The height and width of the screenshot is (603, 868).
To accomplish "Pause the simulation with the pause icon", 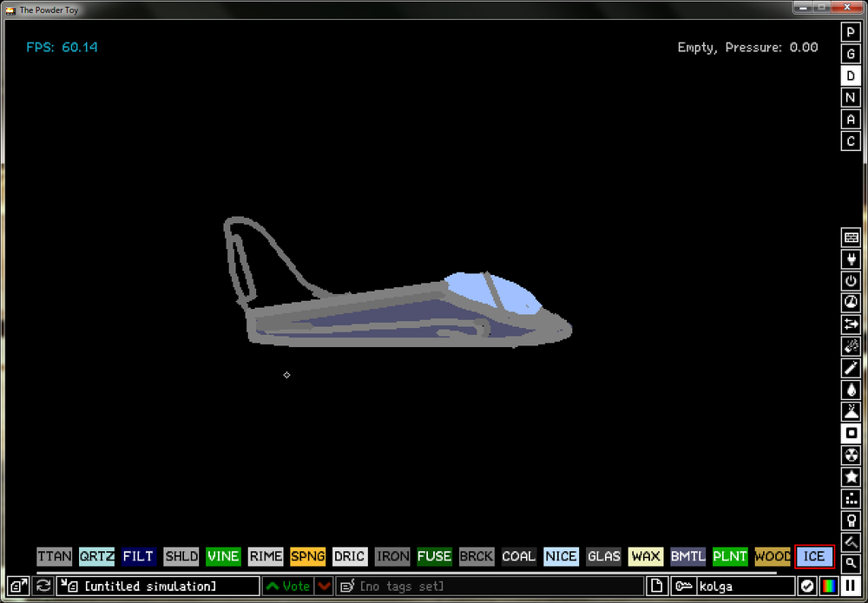I will 851,586.
